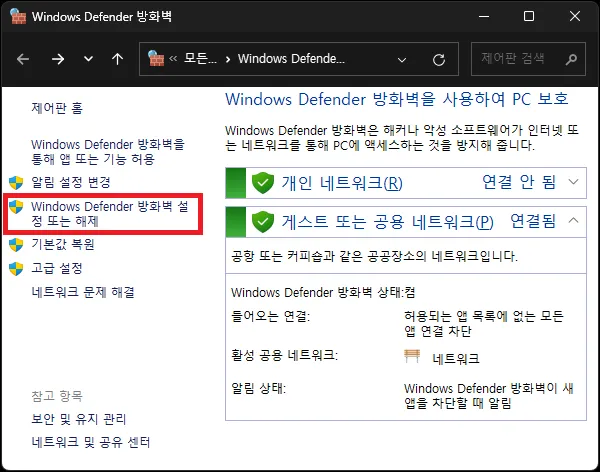Image resolution: width=600 pixels, height=472 pixels.
Task: Click the shield icon beside 고급 설정
Action: 16,268
